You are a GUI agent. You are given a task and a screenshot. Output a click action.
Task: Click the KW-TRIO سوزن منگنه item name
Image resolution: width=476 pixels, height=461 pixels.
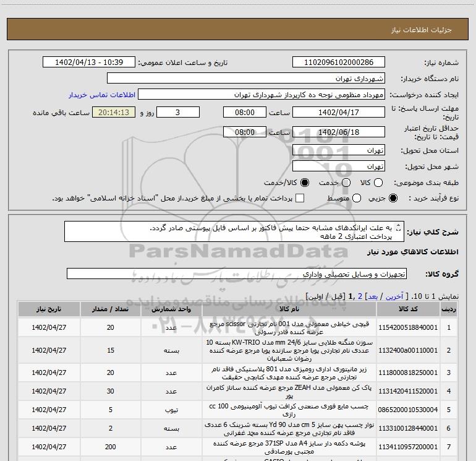[289, 350]
